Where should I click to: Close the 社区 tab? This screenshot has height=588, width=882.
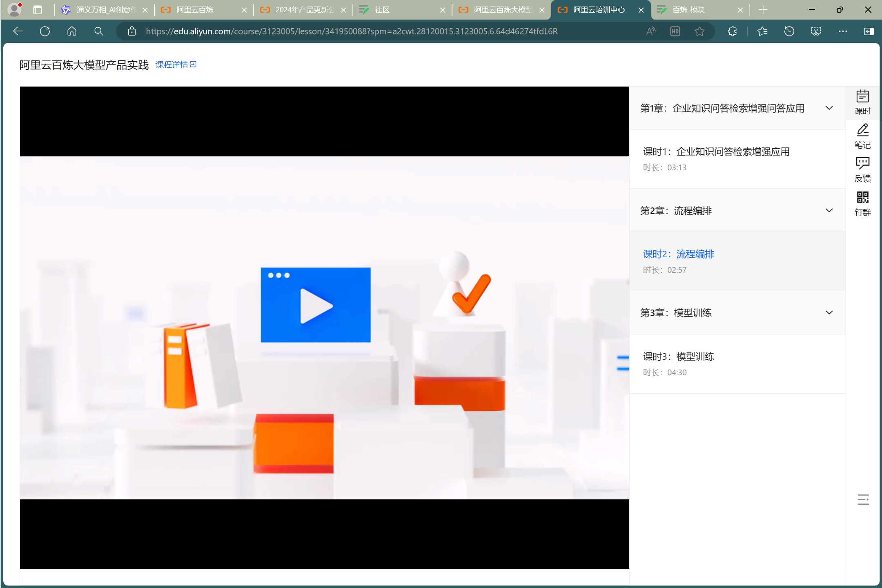pyautogui.click(x=443, y=10)
